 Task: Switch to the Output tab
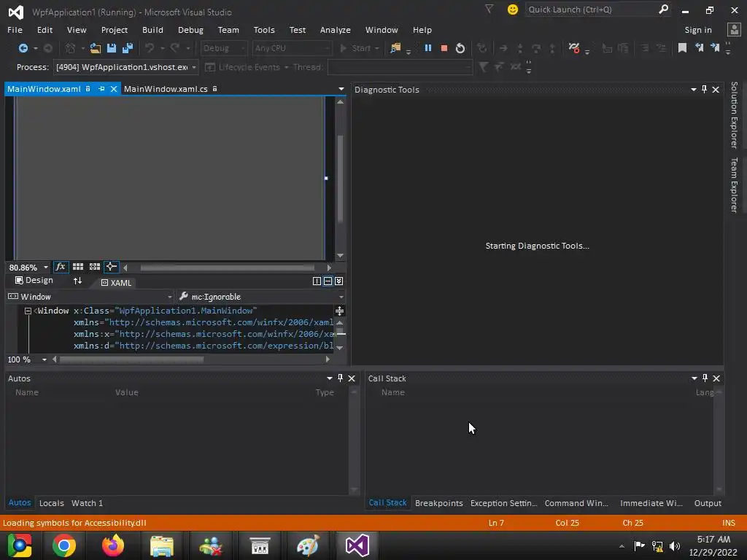[708, 503]
